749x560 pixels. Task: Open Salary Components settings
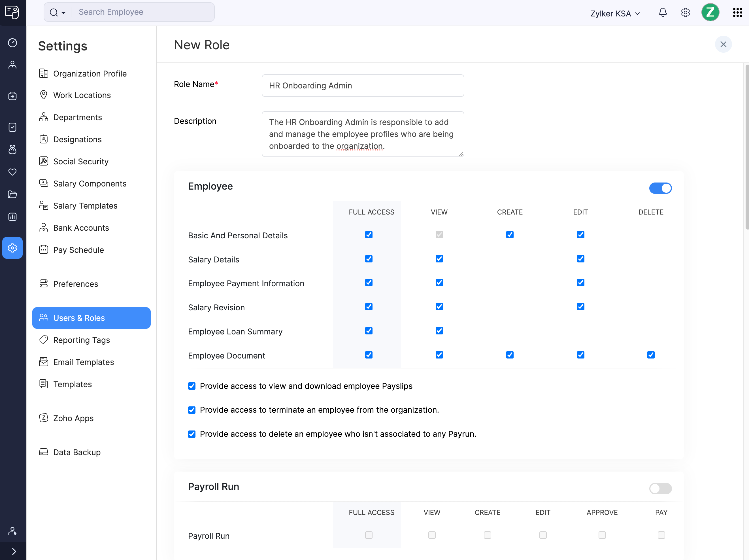90,184
